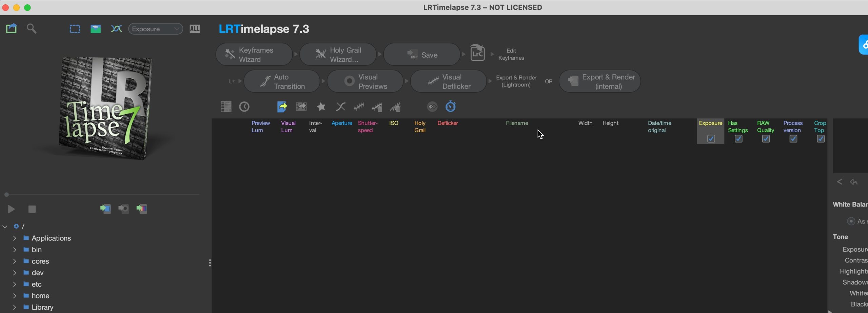Expand the bin folder
Image resolution: width=868 pixels, height=313 pixels.
[15, 250]
